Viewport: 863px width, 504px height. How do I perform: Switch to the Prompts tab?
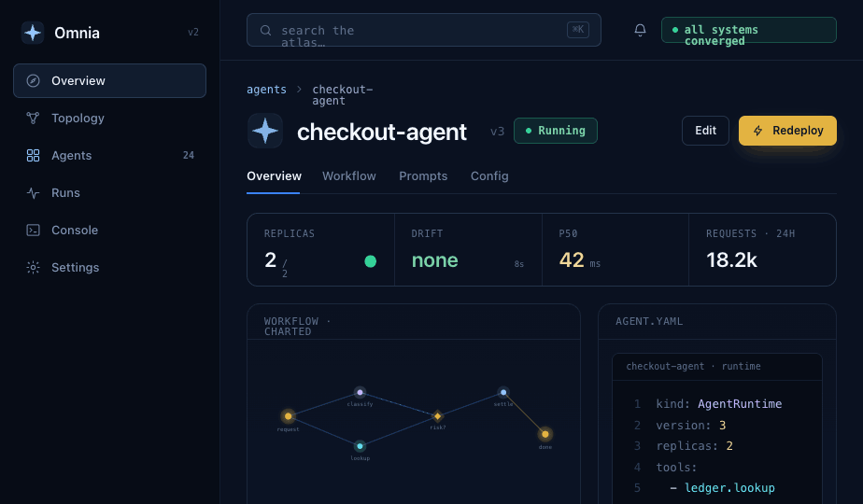(x=423, y=176)
